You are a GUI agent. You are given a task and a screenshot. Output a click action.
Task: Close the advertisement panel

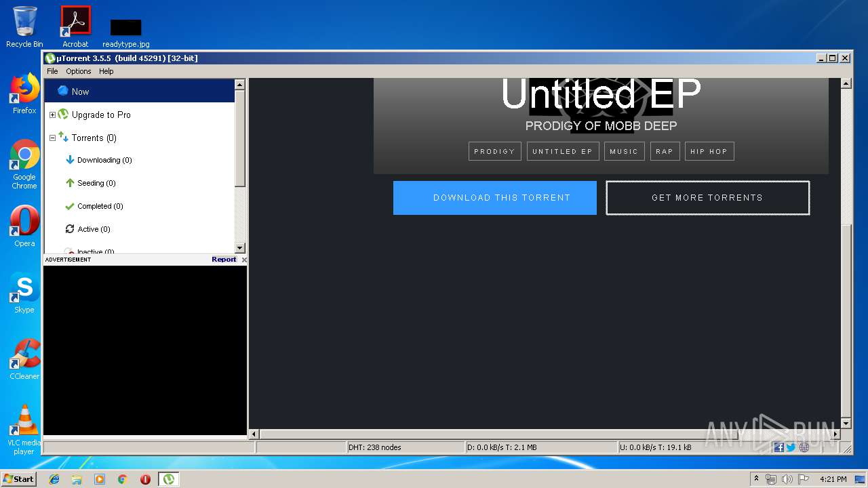244,260
